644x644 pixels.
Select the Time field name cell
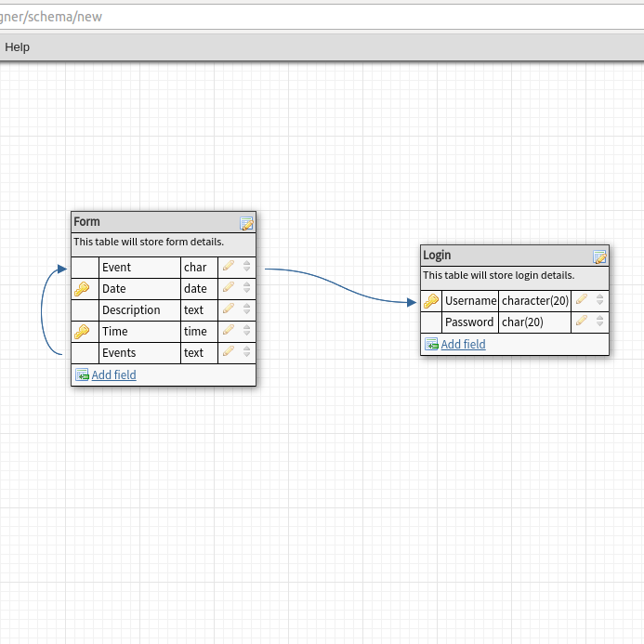(x=139, y=332)
